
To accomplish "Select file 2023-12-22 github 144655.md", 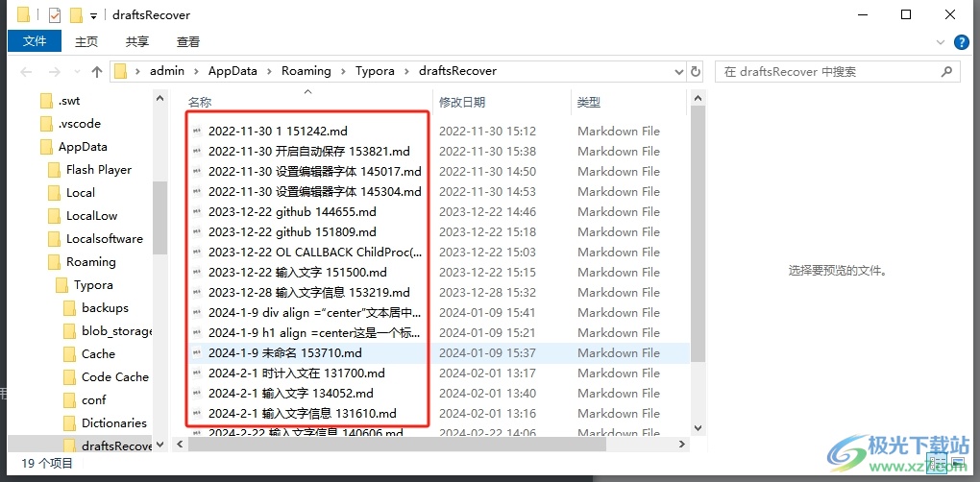I will click(x=292, y=211).
